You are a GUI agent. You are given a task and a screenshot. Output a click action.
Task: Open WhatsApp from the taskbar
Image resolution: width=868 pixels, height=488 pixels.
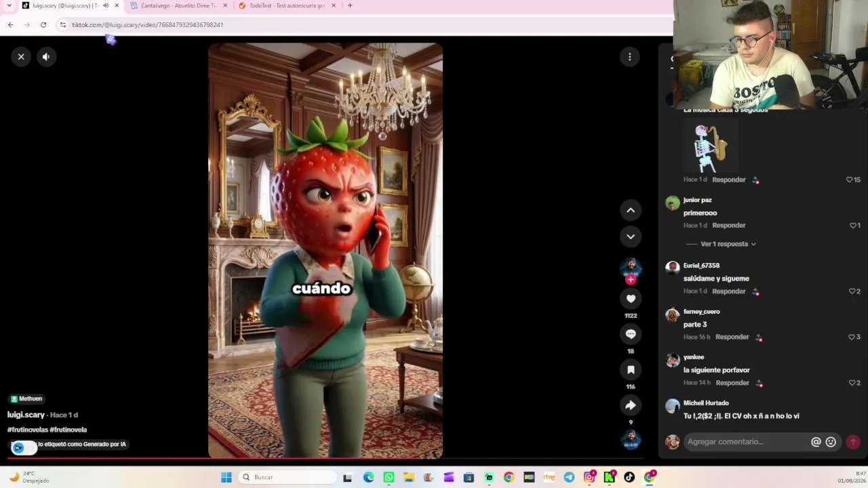389,477
